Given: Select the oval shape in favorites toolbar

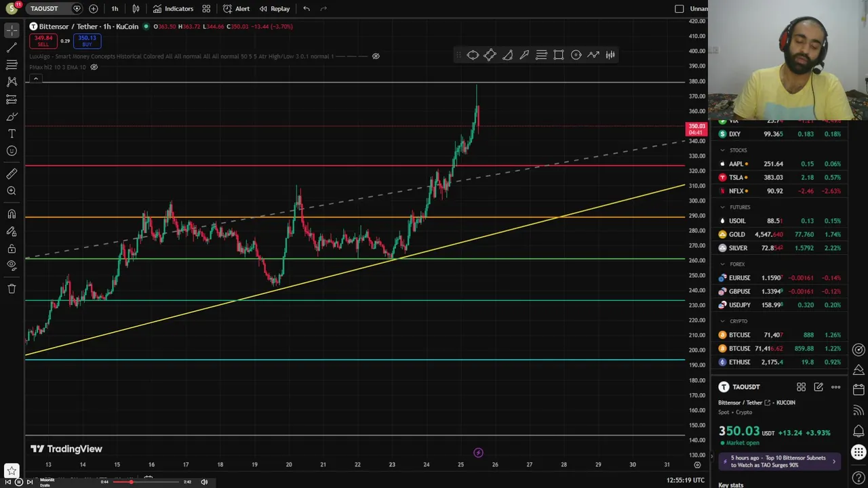Looking at the screenshot, I should click(473, 55).
